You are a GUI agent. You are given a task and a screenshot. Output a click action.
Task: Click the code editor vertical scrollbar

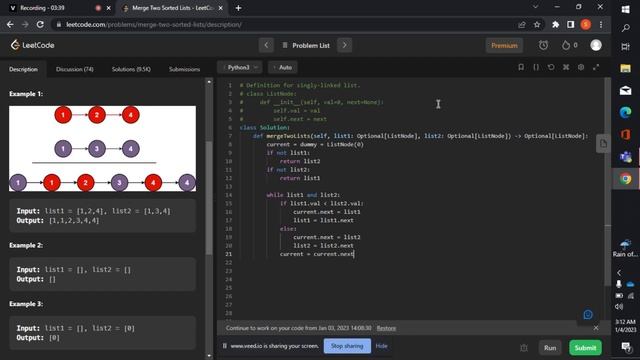(608, 182)
